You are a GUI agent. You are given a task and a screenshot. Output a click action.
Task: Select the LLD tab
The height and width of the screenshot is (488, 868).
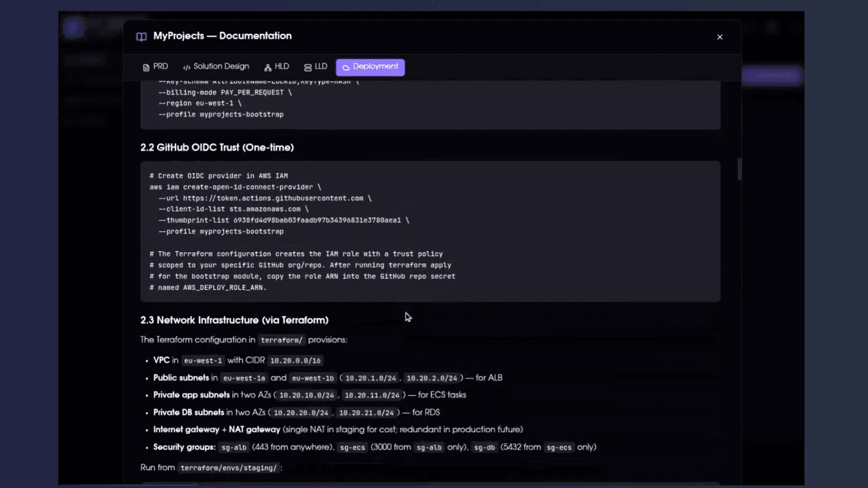(x=315, y=67)
